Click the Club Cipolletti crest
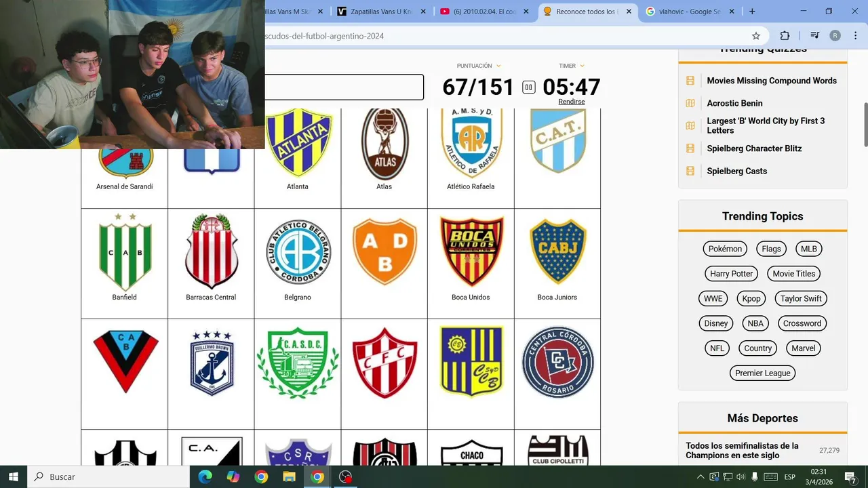The height and width of the screenshot is (488, 868). pyautogui.click(x=557, y=451)
